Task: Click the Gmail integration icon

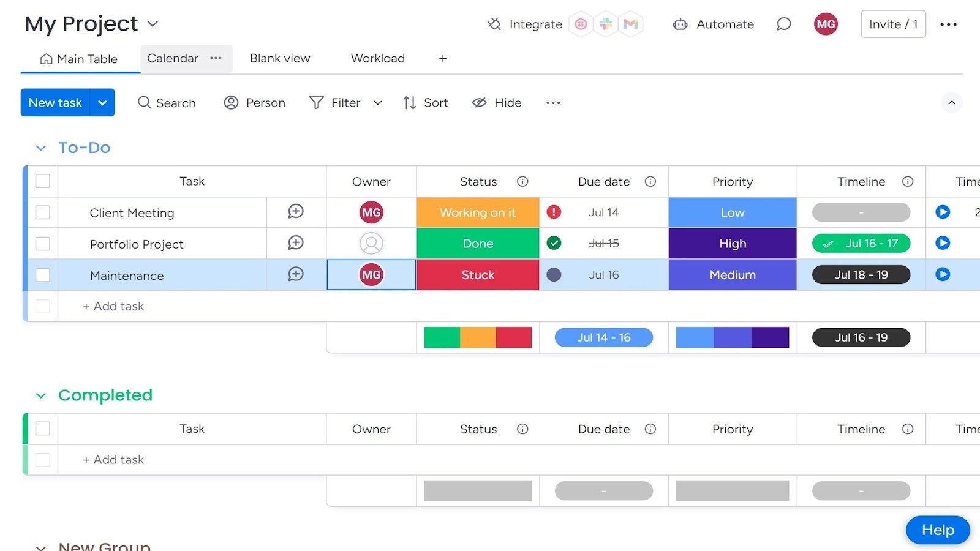Action: tap(631, 24)
